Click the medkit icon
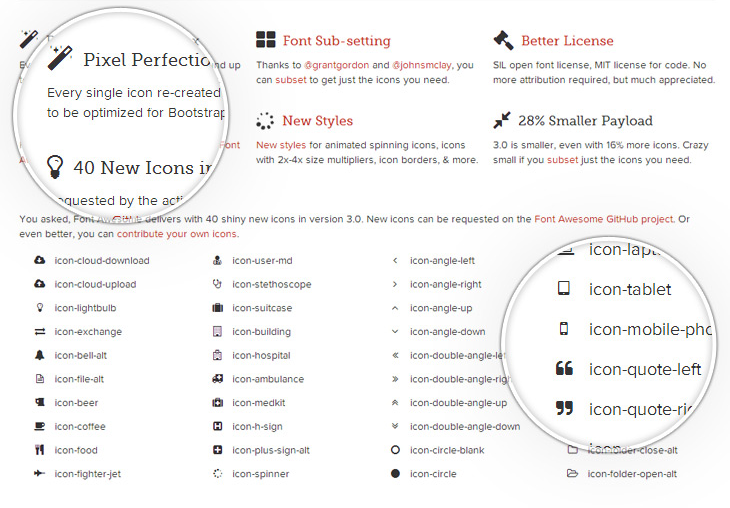Viewport: 730px width, 508px height. [x=217, y=403]
